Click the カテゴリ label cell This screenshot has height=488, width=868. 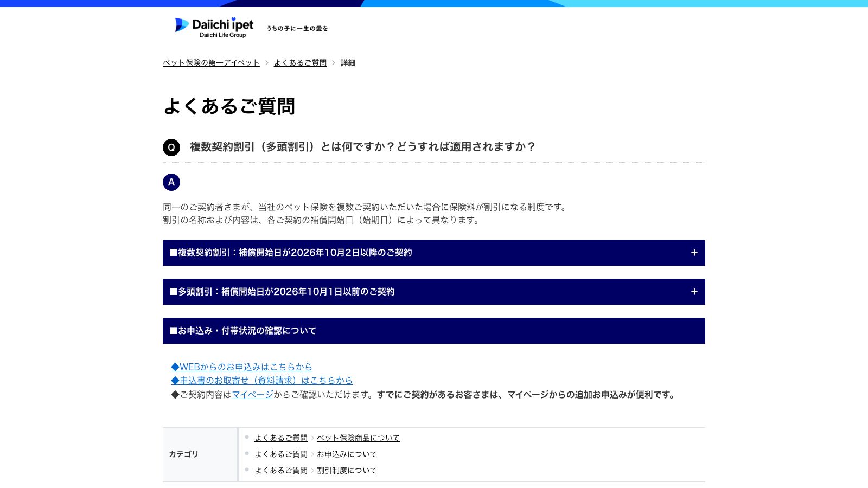point(200,454)
